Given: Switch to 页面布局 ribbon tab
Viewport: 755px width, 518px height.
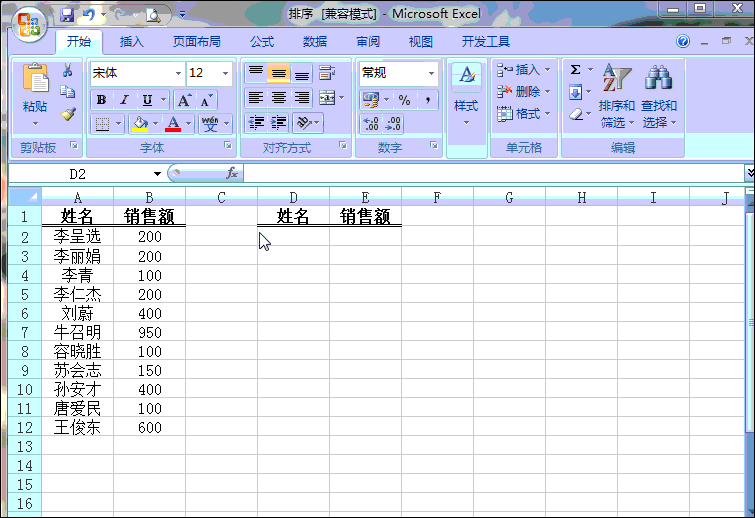Looking at the screenshot, I should pos(196,42).
